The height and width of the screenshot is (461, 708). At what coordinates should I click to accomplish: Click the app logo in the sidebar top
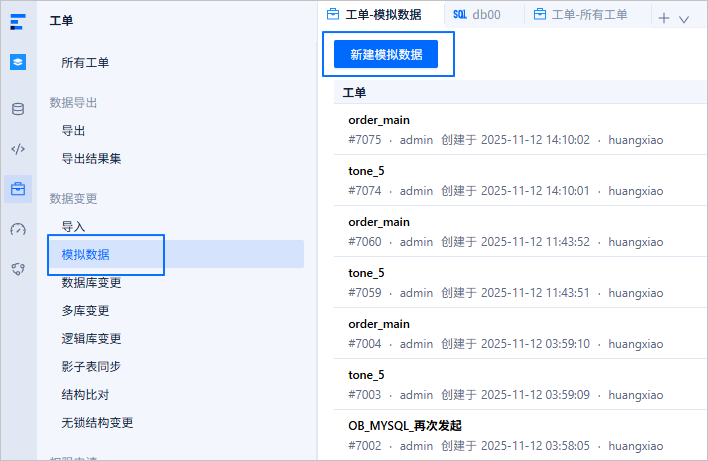tap(18, 21)
